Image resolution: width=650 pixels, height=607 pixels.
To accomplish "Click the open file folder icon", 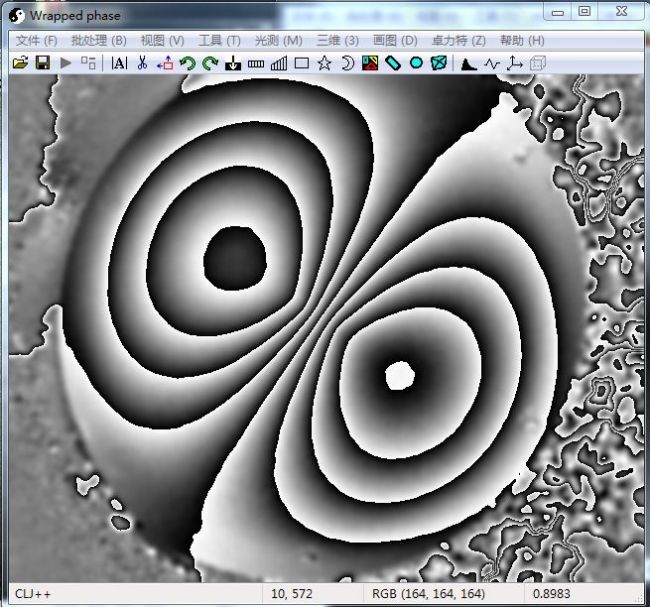I will [20, 63].
